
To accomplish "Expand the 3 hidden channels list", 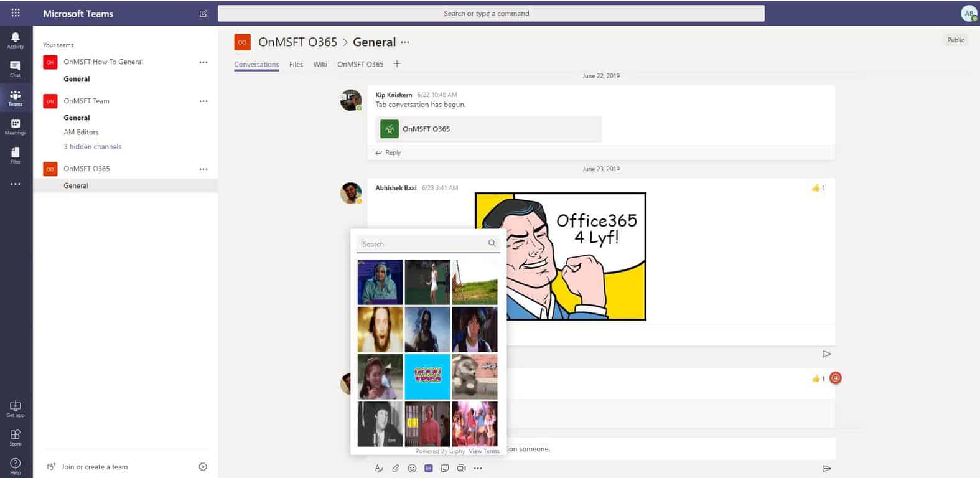I will click(x=92, y=147).
